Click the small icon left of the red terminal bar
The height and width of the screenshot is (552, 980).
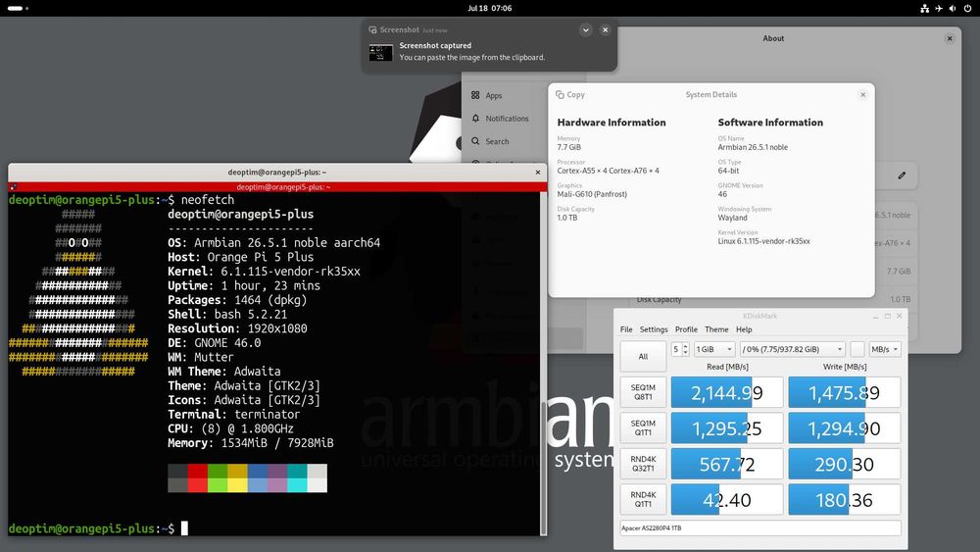(13, 187)
